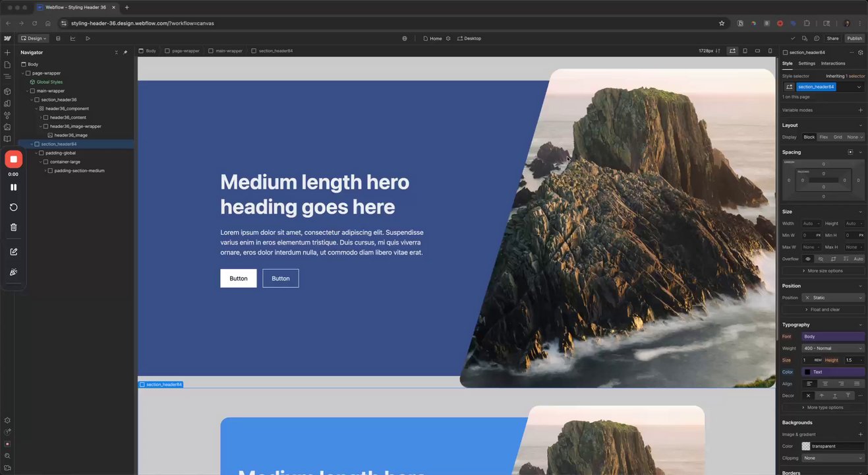Delete the recording with trash icon
Image resolution: width=868 pixels, height=475 pixels.
click(13, 228)
